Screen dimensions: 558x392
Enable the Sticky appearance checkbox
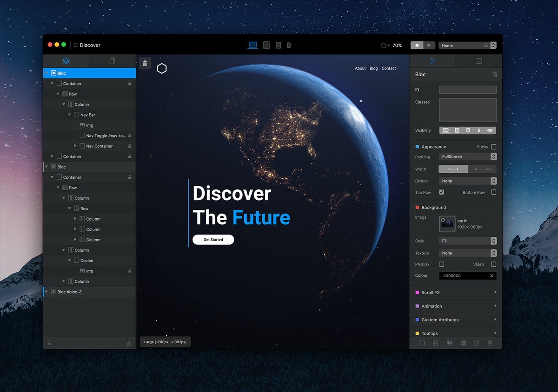[x=494, y=146]
